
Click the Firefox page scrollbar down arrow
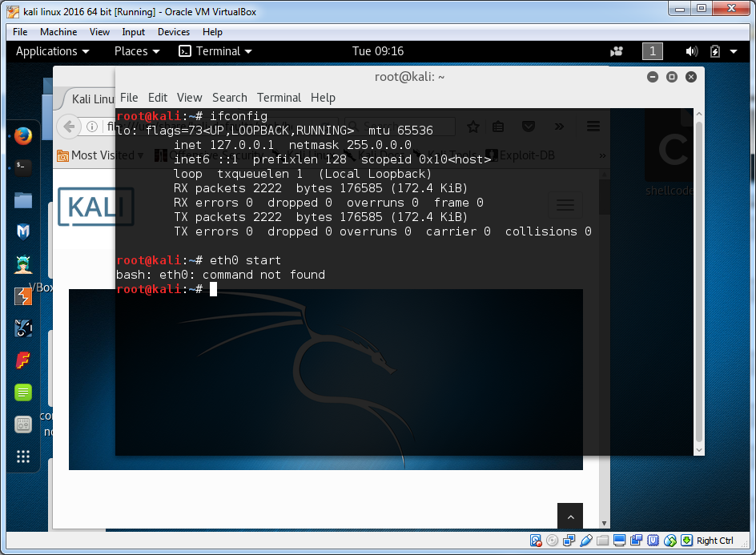(604, 523)
